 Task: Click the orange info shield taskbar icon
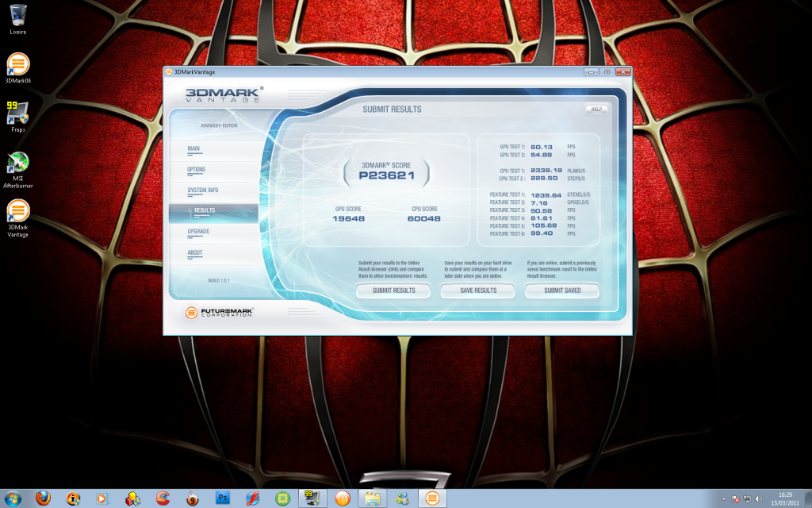73,498
